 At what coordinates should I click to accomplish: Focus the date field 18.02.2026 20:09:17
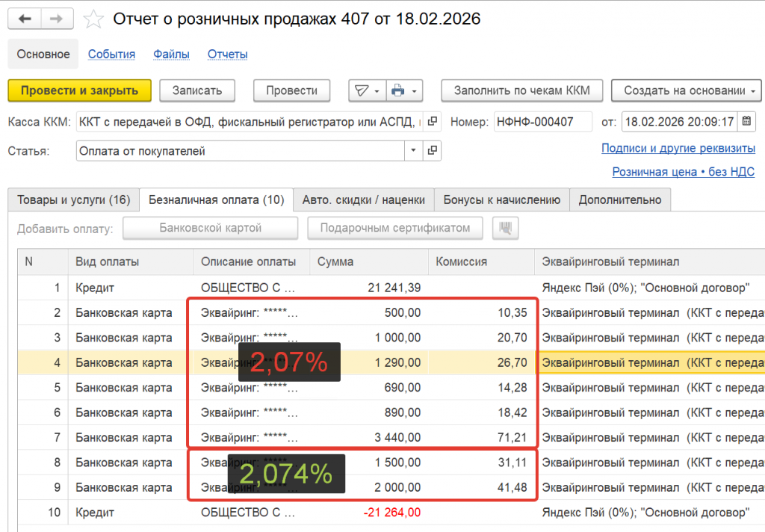680,122
